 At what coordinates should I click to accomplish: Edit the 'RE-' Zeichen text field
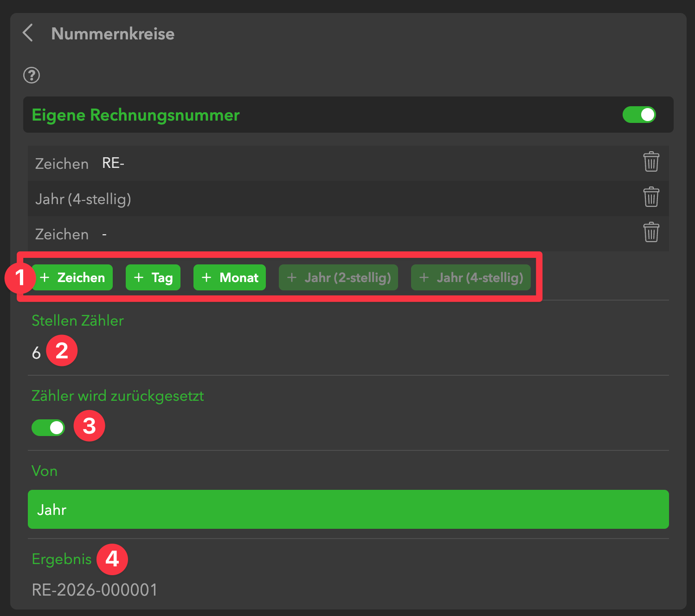(113, 163)
